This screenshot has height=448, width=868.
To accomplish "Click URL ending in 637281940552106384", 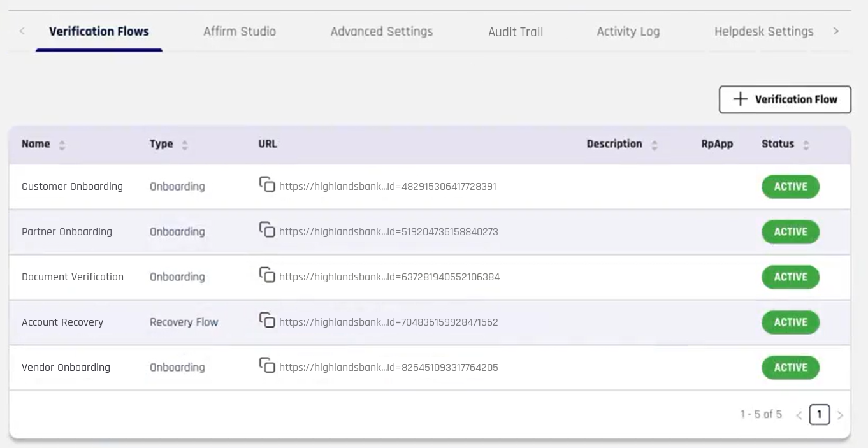I will (x=389, y=277).
